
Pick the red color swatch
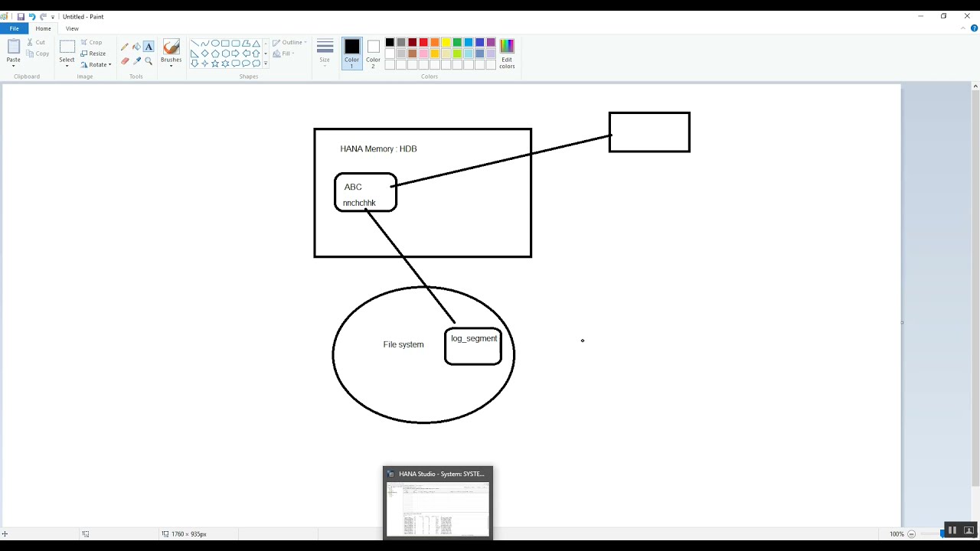point(423,43)
